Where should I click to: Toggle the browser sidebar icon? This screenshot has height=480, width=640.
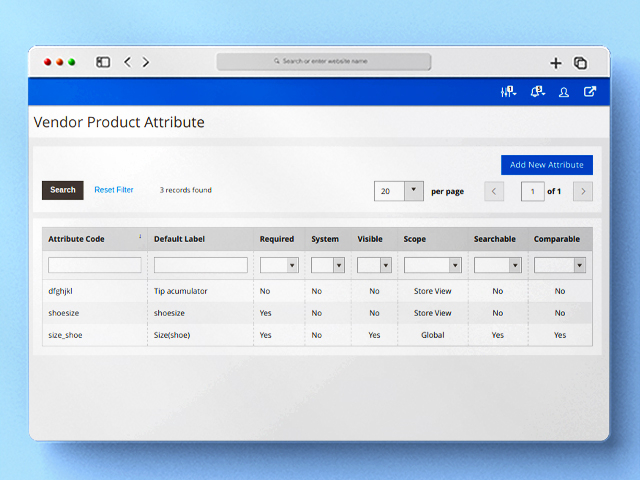click(x=103, y=62)
